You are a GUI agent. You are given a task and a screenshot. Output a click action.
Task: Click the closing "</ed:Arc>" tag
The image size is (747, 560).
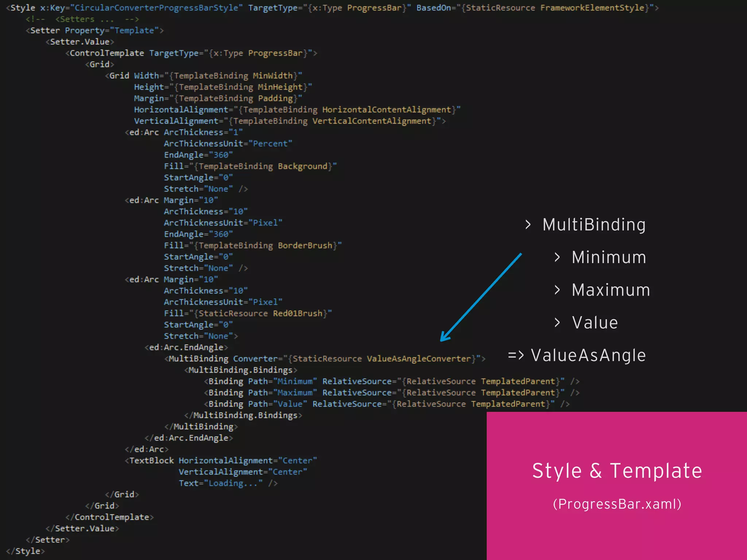147,449
